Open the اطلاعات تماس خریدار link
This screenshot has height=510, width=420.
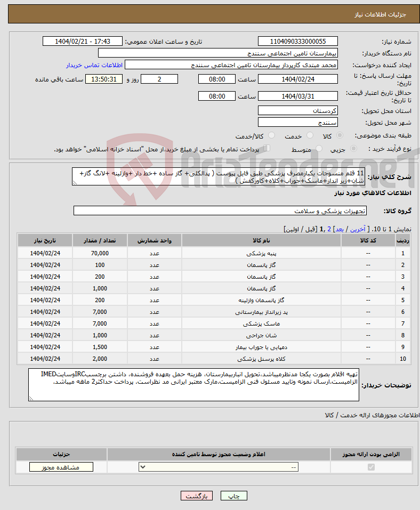click(95, 65)
